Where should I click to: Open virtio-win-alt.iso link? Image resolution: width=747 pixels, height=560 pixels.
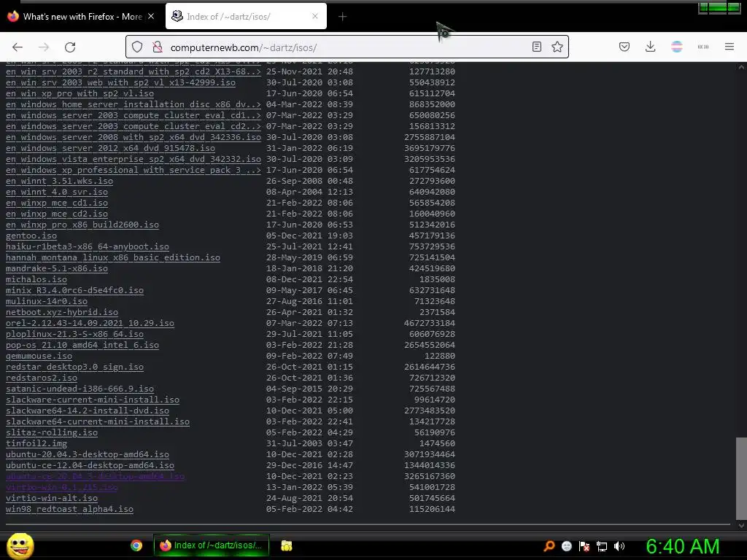[x=52, y=499]
